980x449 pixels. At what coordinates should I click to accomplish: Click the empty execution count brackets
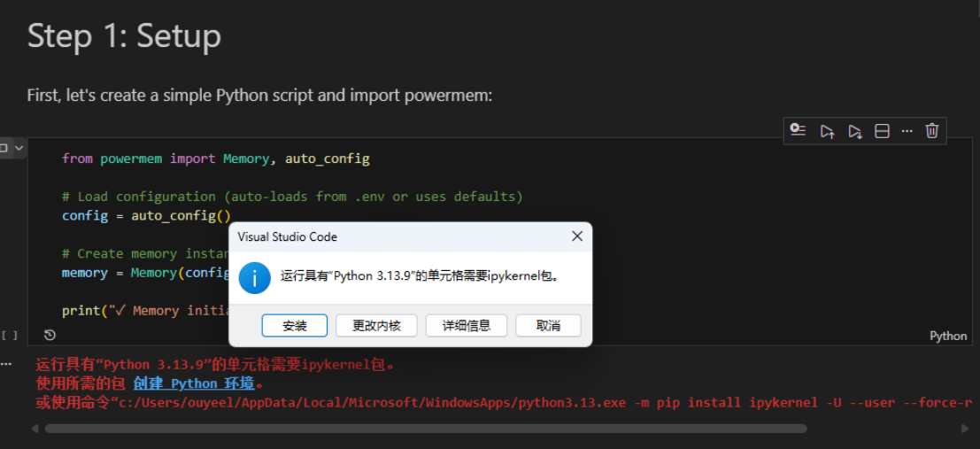[10, 335]
